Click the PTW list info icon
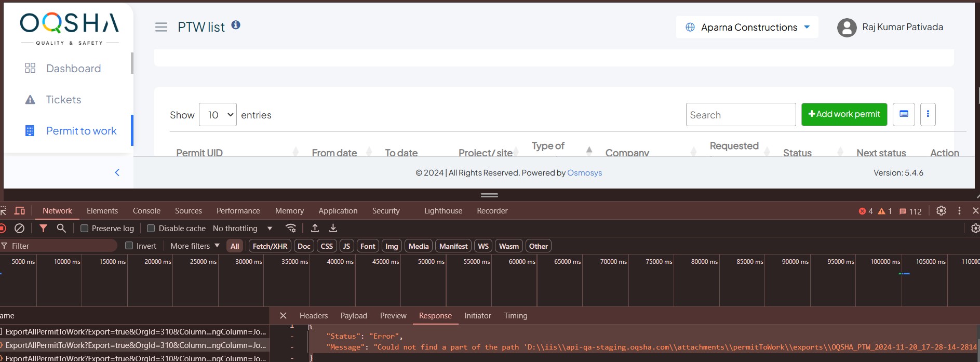The height and width of the screenshot is (362, 980). tap(236, 25)
